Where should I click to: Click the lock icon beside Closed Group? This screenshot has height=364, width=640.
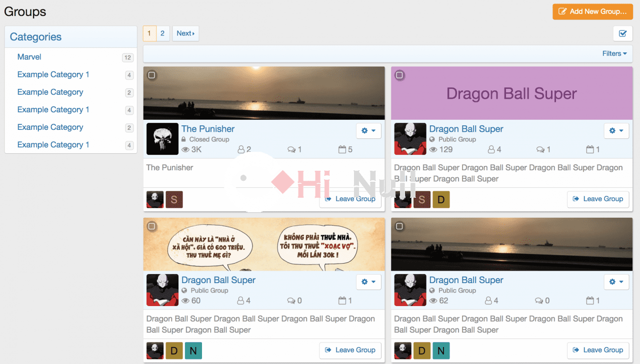coord(183,139)
